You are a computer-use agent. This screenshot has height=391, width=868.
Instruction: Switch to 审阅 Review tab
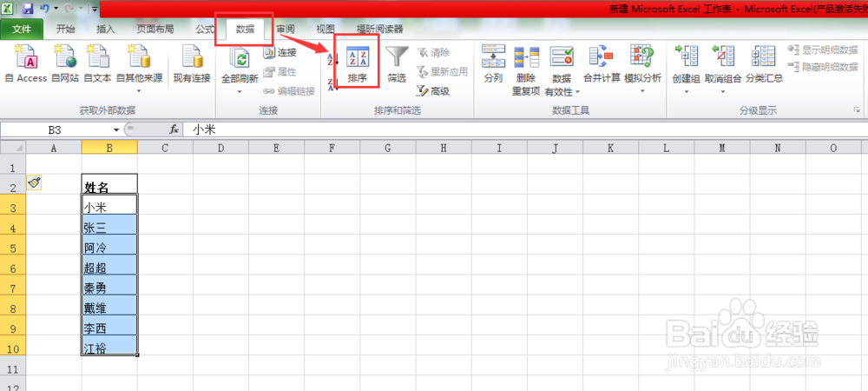(286, 30)
